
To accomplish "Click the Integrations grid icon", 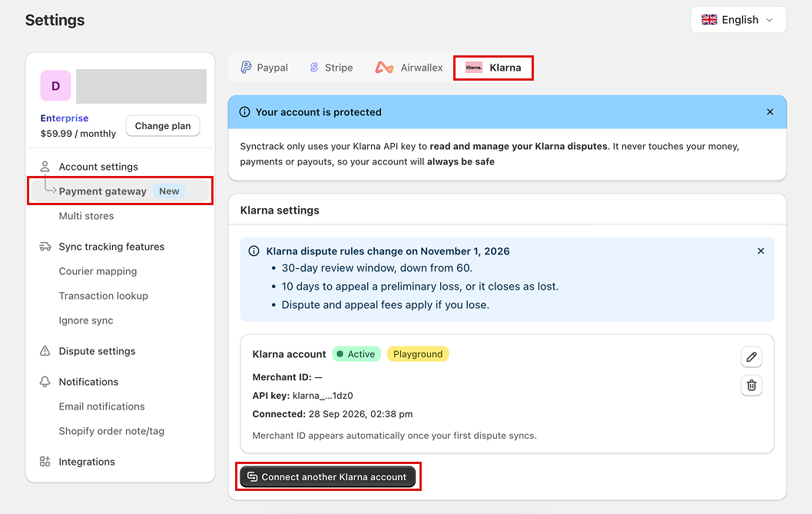I will [x=45, y=462].
